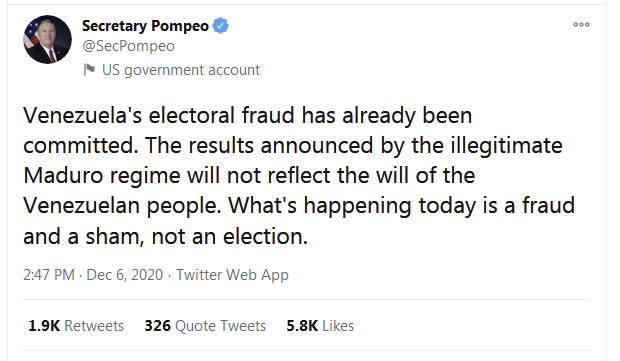Click the 2:47 PM timestamp
This screenshot has height=361, width=620.
tap(49, 274)
